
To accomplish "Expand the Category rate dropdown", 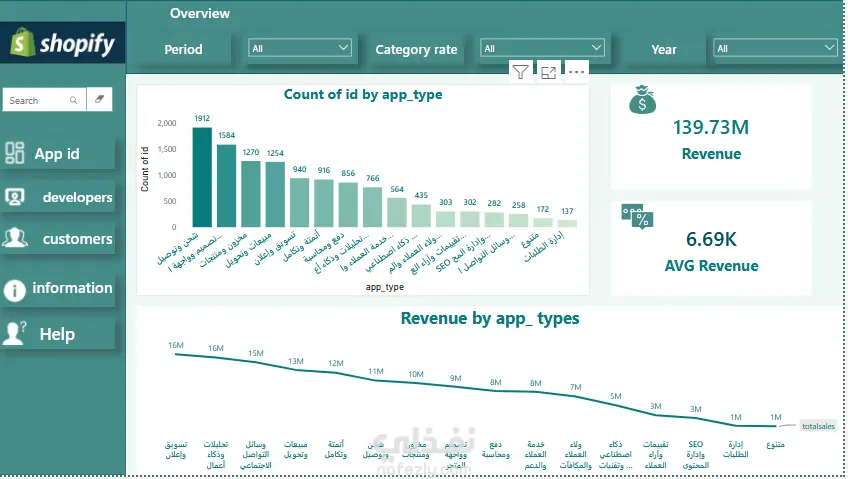I will [x=542, y=48].
